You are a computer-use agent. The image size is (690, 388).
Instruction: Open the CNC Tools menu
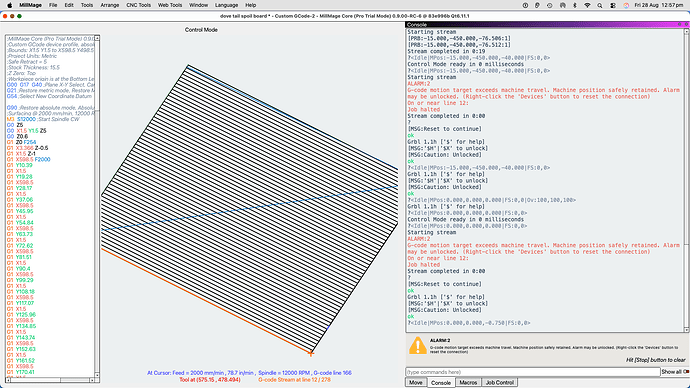pyautogui.click(x=138, y=5)
